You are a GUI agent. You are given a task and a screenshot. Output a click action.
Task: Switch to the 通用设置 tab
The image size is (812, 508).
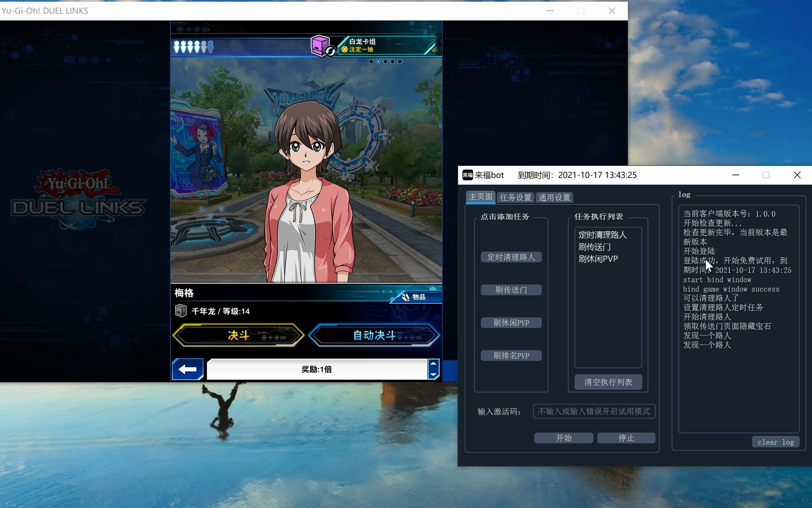click(x=554, y=198)
